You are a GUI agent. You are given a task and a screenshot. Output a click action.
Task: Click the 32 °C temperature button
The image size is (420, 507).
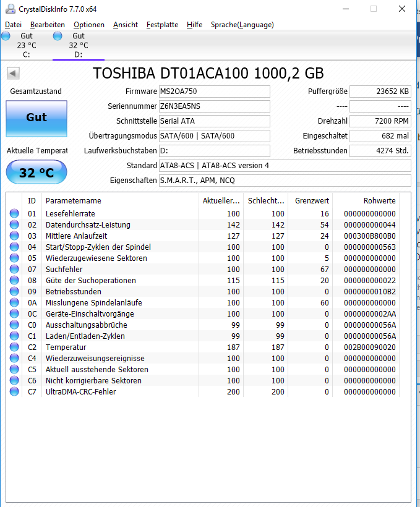(x=36, y=173)
